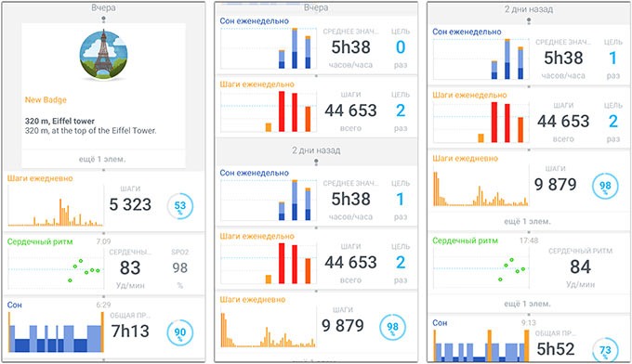Viewport: 632px width, 364px height.
Task: Open 'Сердечный ритм' card timed 7:09
Action: click(103, 264)
